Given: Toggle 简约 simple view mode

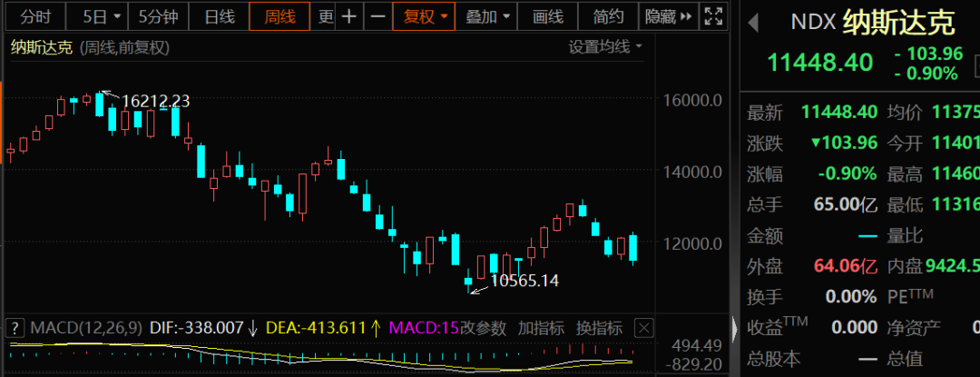Looking at the screenshot, I should pos(608,16).
